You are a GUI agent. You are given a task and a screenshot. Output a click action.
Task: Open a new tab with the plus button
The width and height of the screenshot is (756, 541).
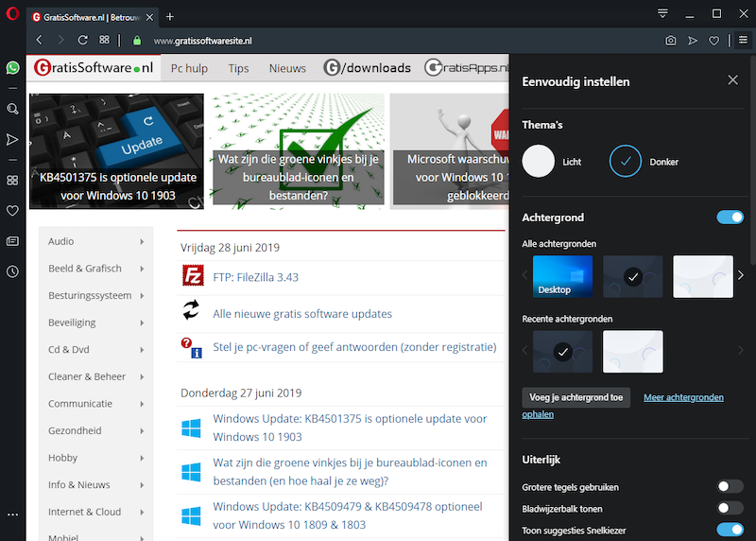coord(170,17)
